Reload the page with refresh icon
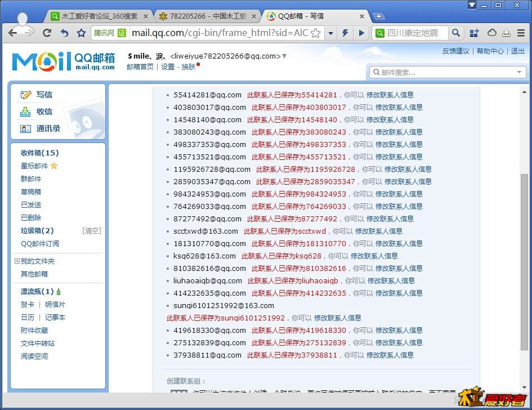532x410 pixels. coord(47,33)
